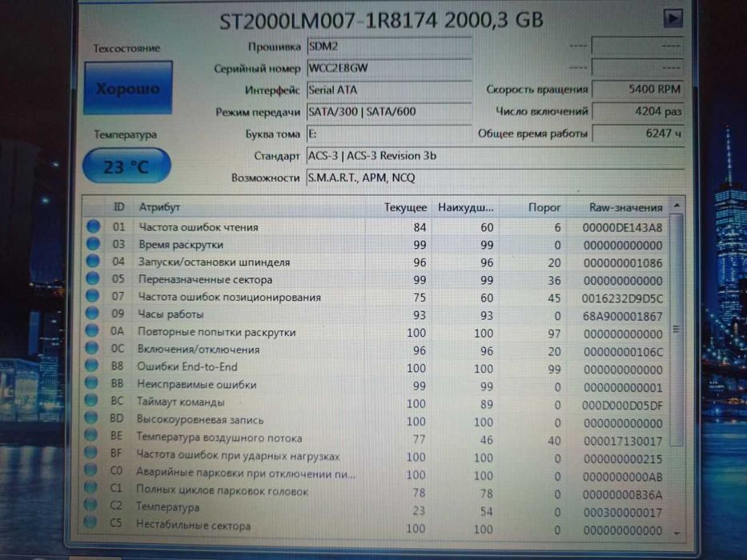Click the Наихудш... column header
The height and width of the screenshot is (560, 747).
pyautogui.click(x=465, y=208)
